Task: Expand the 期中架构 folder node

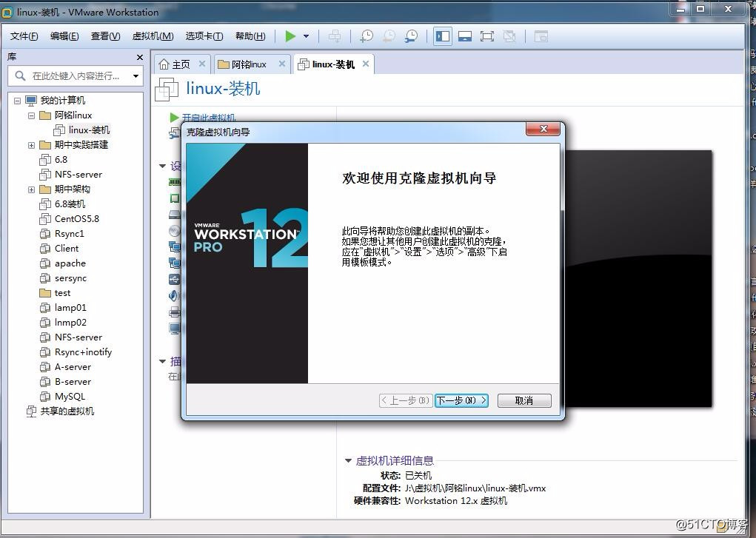Action: pos(31,189)
